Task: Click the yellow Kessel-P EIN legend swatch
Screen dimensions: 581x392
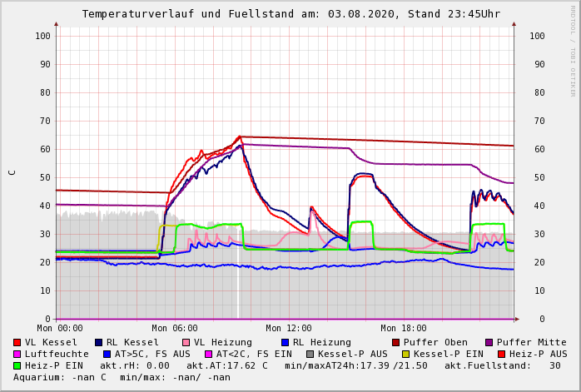Action: pyautogui.click(x=408, y=354)
